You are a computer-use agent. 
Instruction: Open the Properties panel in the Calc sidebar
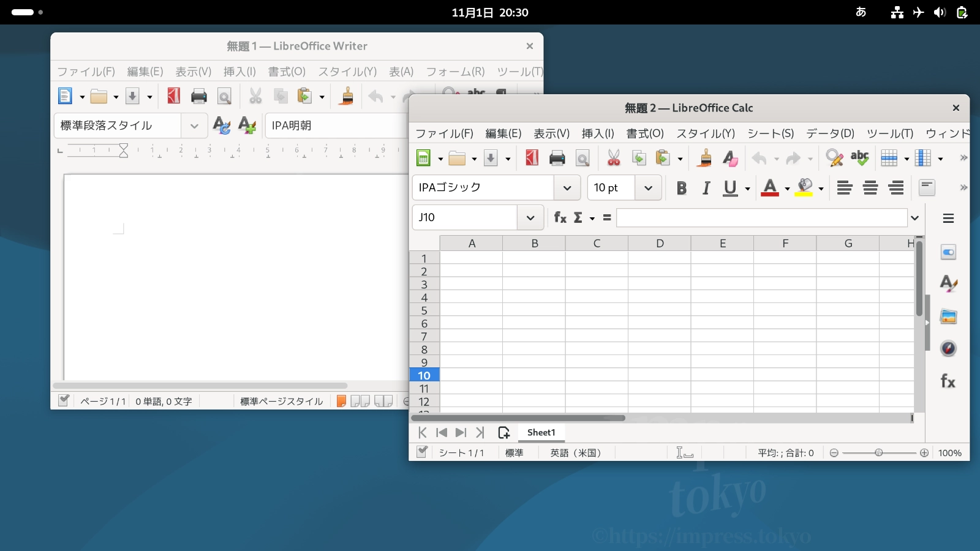pyautogui.click(x=948, y=252)
